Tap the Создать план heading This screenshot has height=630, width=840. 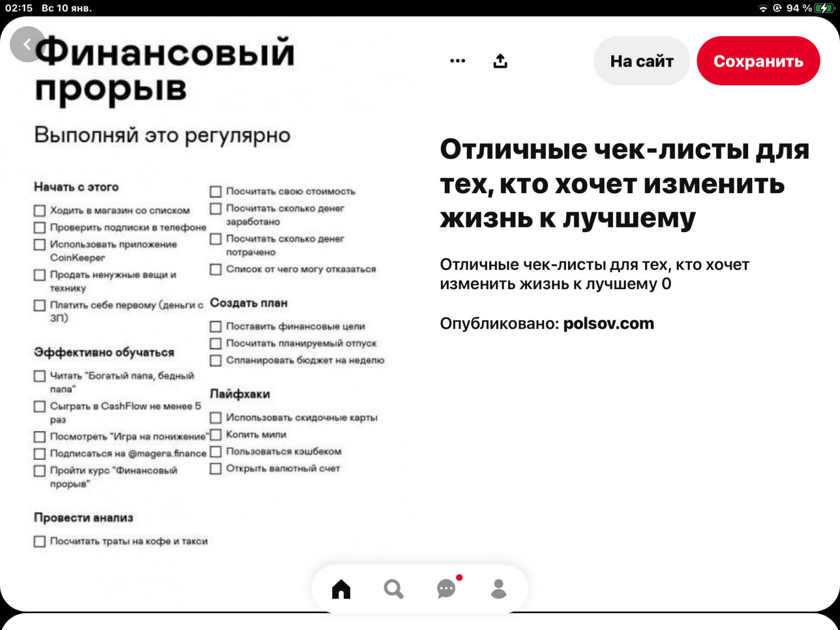(x=249, y=303)
